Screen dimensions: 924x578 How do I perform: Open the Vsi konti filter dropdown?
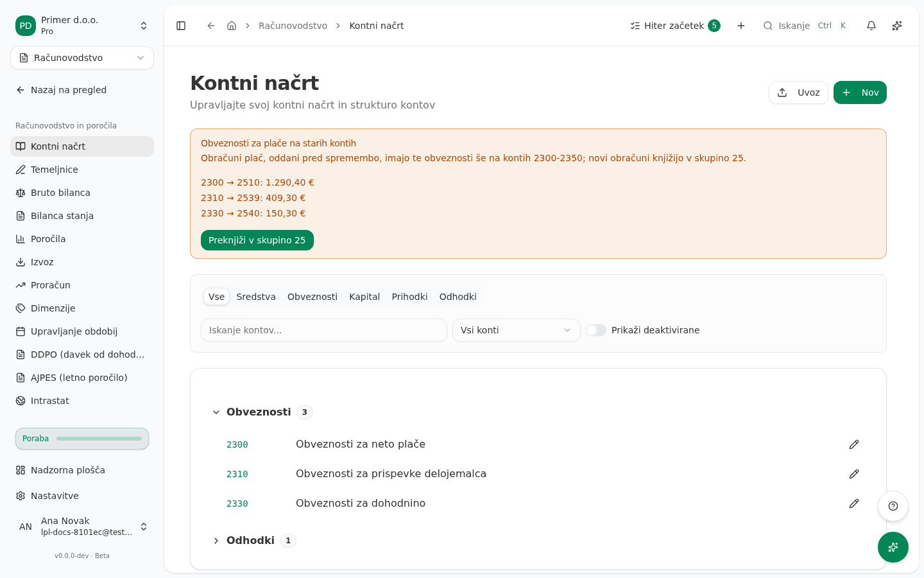[517, 330]
